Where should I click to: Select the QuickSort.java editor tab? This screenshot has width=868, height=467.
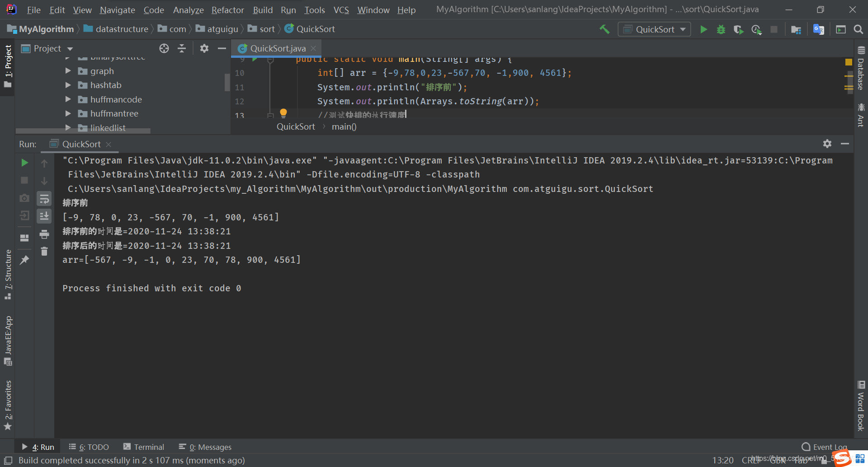click(277, 48)
